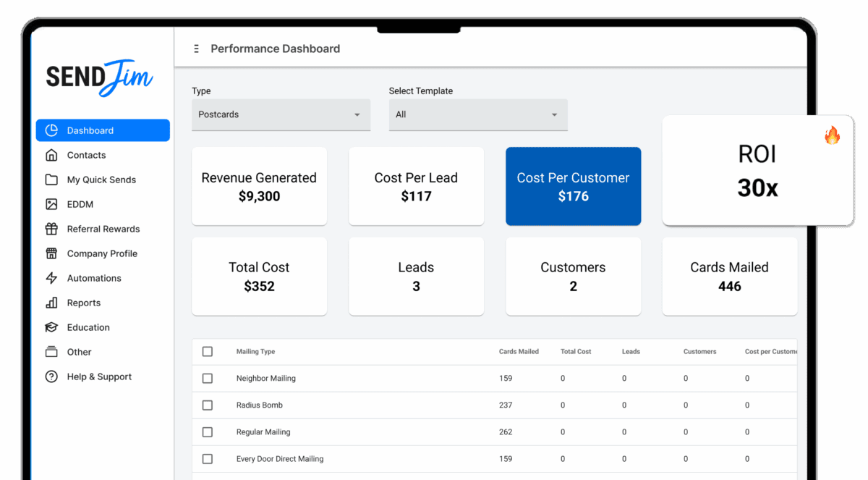Click the Dashboard pie chart icon
Screen dimensions: 868x480
(x=51, y=130)
